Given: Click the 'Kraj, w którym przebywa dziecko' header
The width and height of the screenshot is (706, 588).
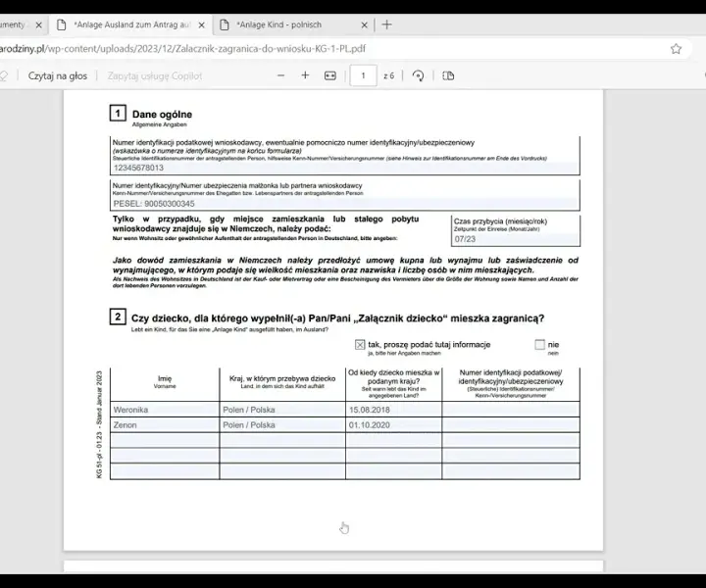Looking at the screenshot, I should pyautogui.click(x=282, y=378).
